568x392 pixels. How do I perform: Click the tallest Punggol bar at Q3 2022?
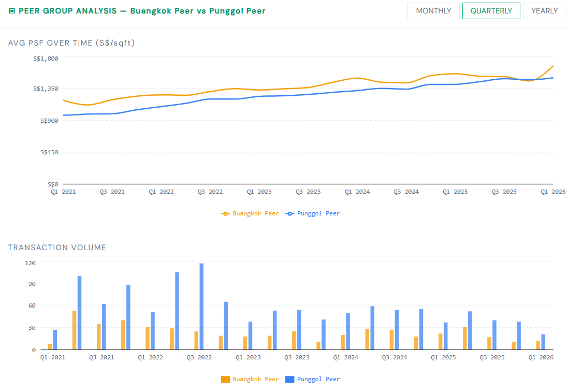point(201,307)
